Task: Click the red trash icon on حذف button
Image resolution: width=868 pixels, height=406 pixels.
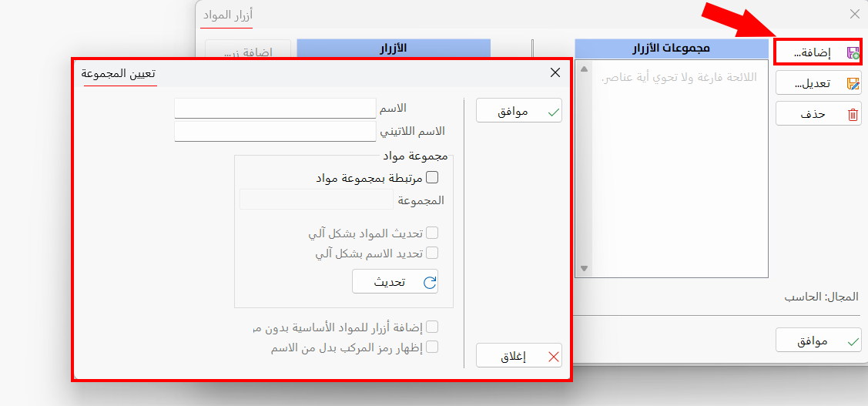Action: click(x=853, y=115)
